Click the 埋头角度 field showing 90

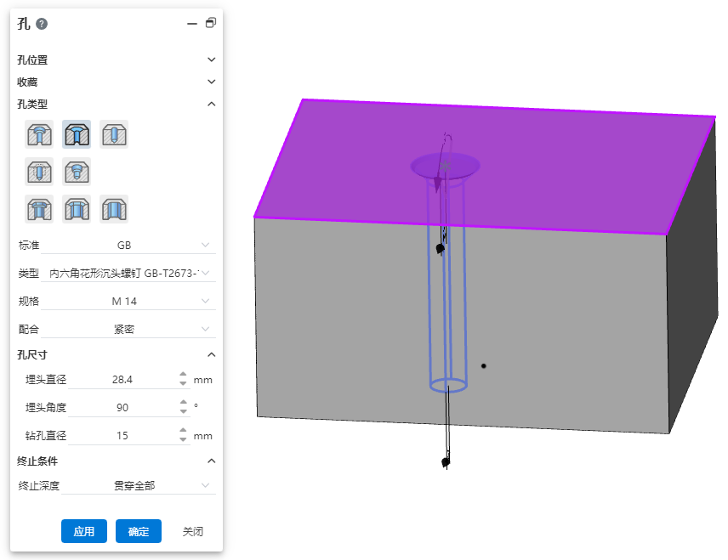tap(122, 407)
